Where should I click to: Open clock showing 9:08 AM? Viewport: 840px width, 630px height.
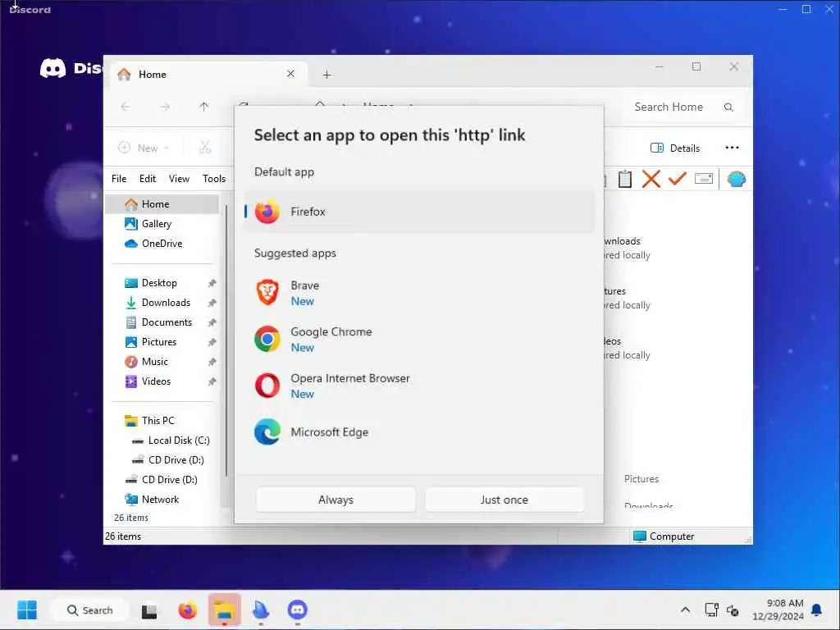[x=778, y=609]
